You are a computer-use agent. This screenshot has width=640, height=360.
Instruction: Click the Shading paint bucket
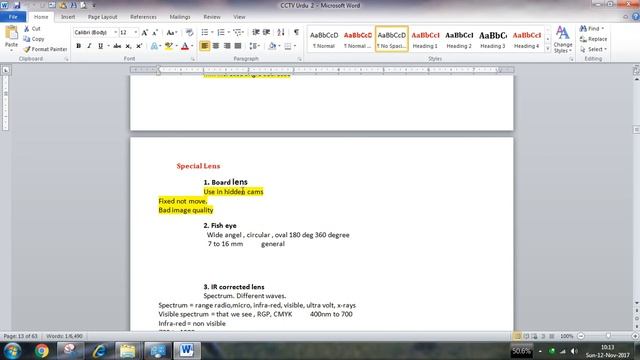[272, 46]
